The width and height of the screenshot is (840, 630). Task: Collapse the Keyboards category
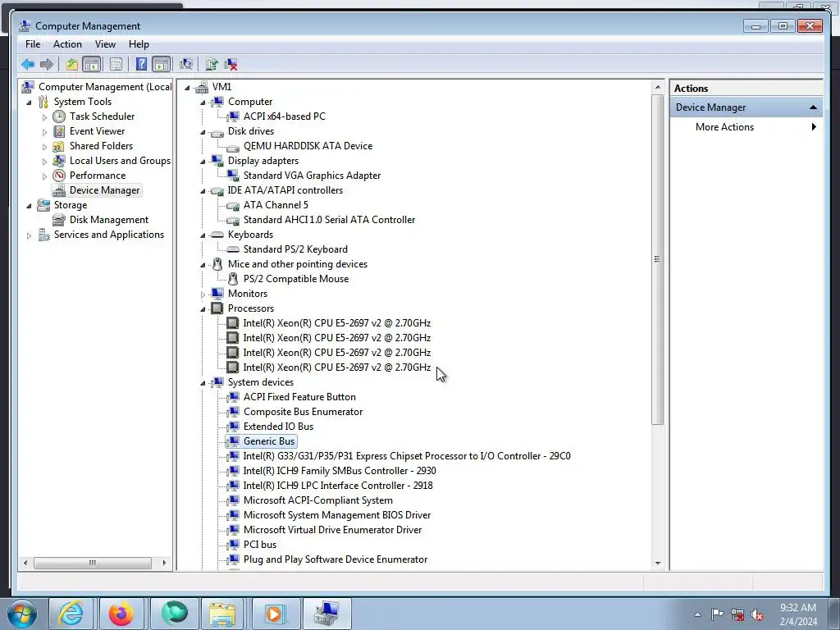click(x=203, y=235)
